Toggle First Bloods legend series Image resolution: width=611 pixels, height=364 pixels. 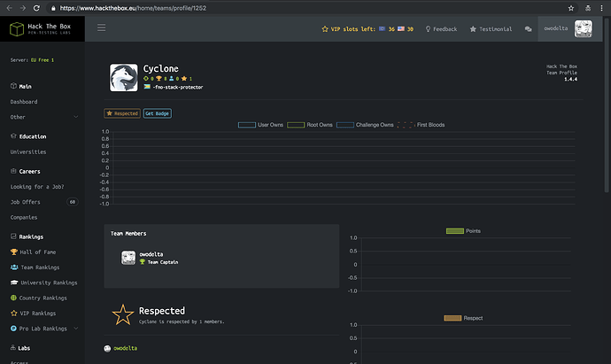pos(421,125)
